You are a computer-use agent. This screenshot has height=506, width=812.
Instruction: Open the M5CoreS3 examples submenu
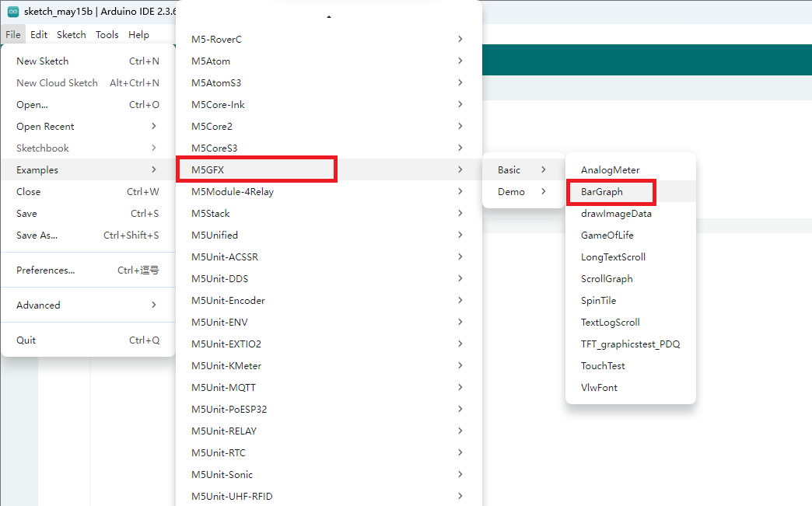[329, 148]
